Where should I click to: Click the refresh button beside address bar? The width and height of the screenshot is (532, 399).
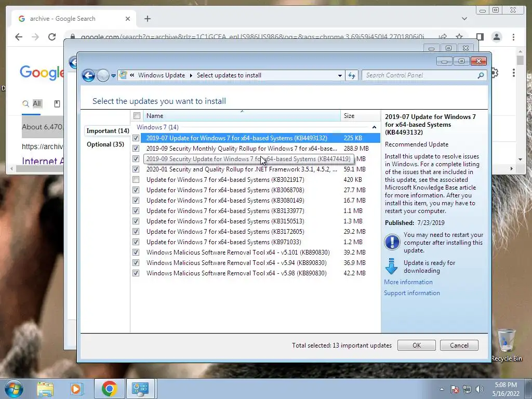(352, 76)
